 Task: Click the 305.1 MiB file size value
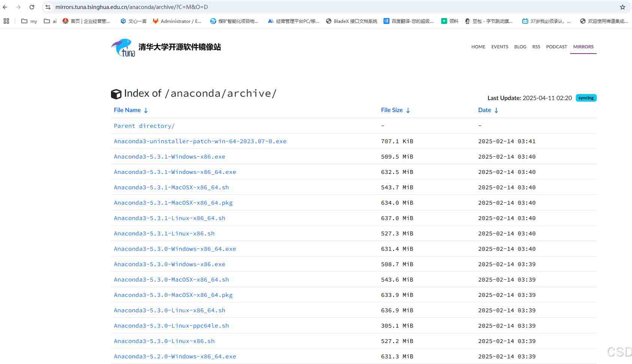[x=397, y=326]
